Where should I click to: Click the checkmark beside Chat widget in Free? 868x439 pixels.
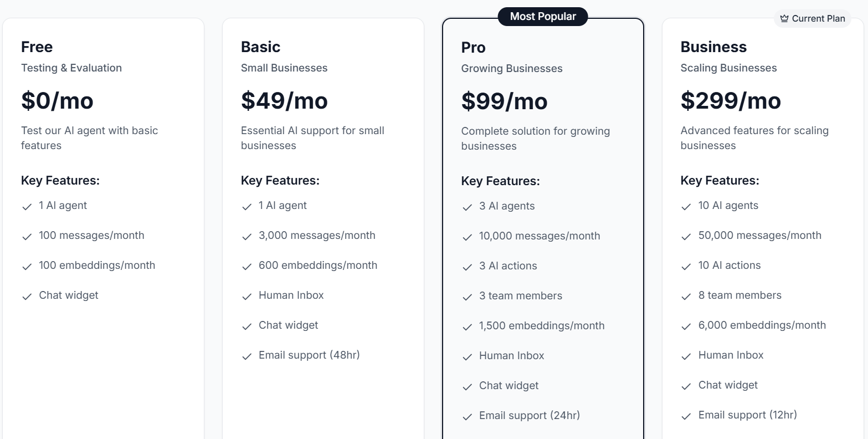(27, 297)
